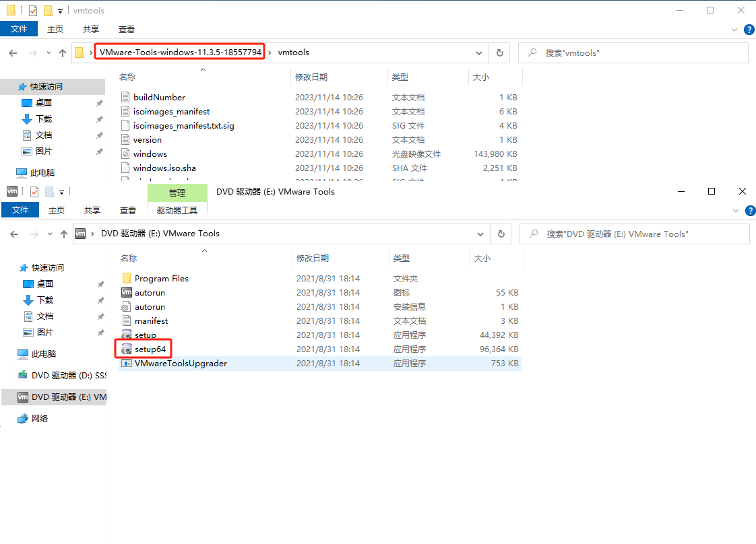Open 文件 menu in DVD drive window
756x544 pixels.
(x=20, y=210)
